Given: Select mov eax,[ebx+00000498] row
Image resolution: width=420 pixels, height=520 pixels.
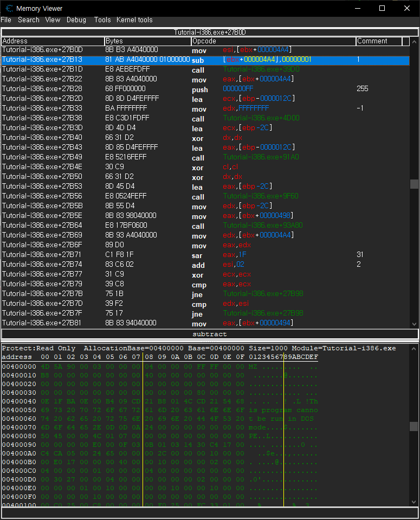Looking at the screenshot, I should (205, 216).
